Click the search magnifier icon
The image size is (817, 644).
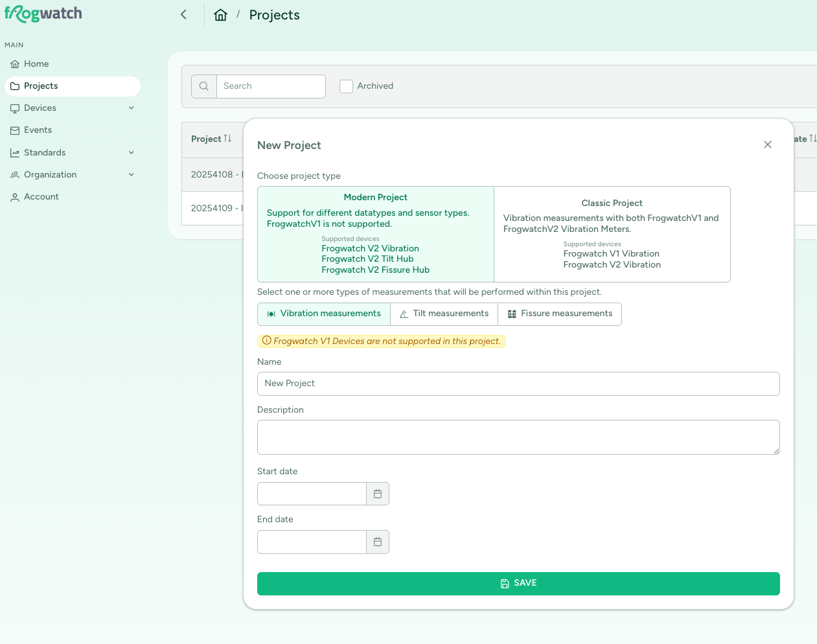204,86
